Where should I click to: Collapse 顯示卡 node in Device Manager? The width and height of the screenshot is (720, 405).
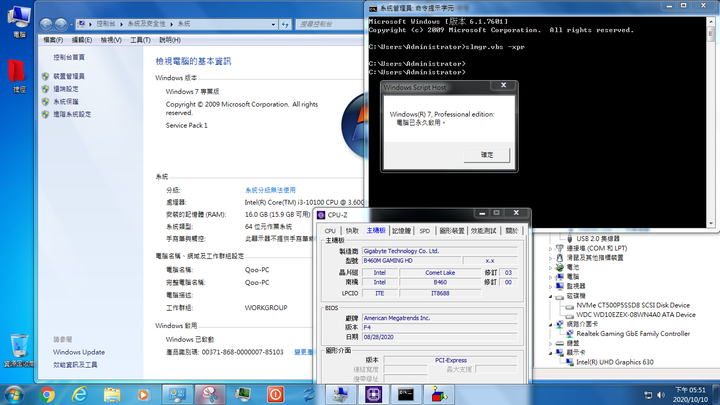(x=550, y=353)
